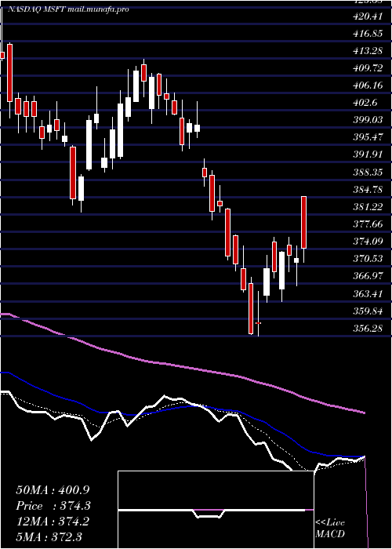The image size is (392, 549).
Task: Click the 384.78 price axis label
Action: 368,190
